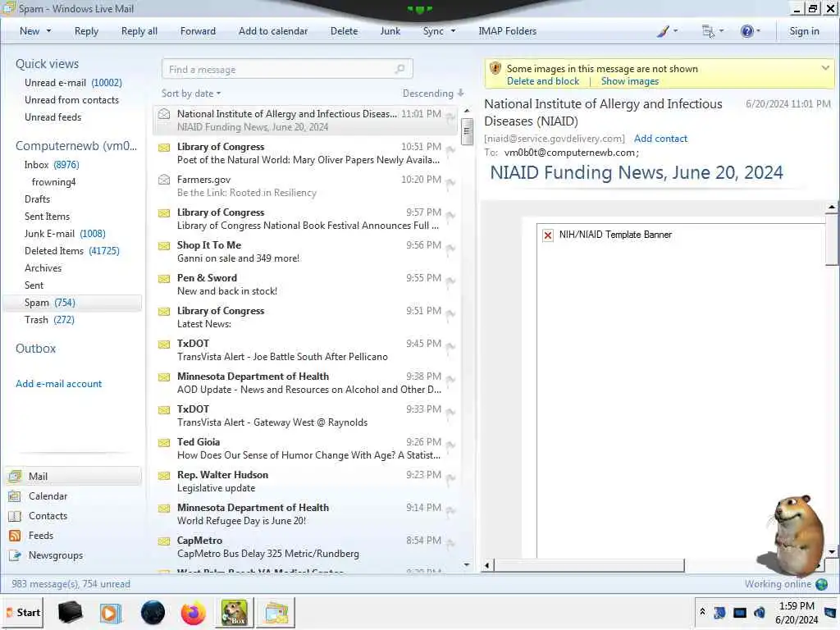Click the Mail icon in bottom navigation
This screenshot has height=630, width=840.
(x=16, y=477)
